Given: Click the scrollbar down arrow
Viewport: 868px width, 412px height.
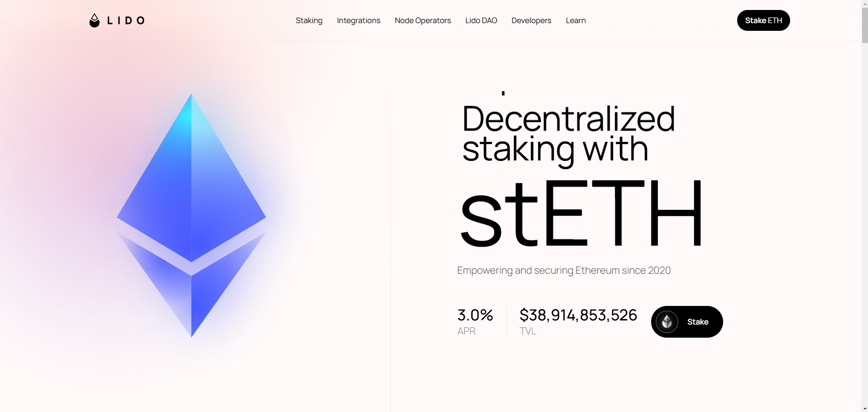Looking at the screenshot, I should [x=865, y=409].
